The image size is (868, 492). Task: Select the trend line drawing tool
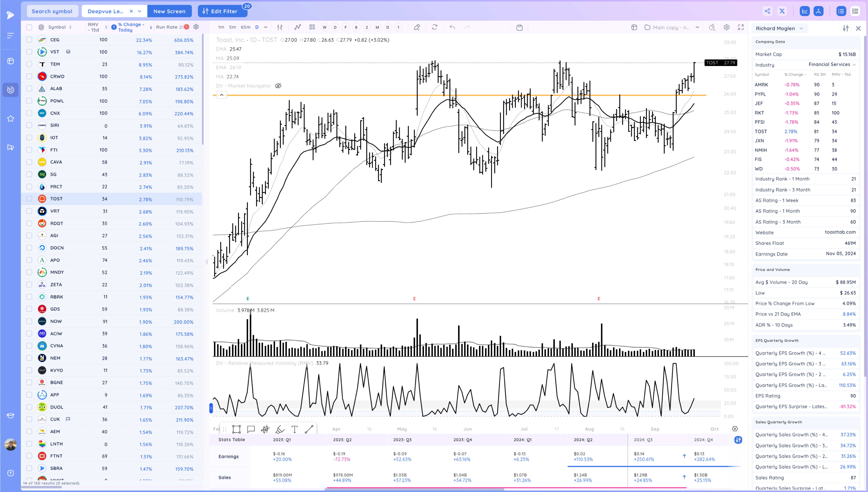click(x=309, y=429)
